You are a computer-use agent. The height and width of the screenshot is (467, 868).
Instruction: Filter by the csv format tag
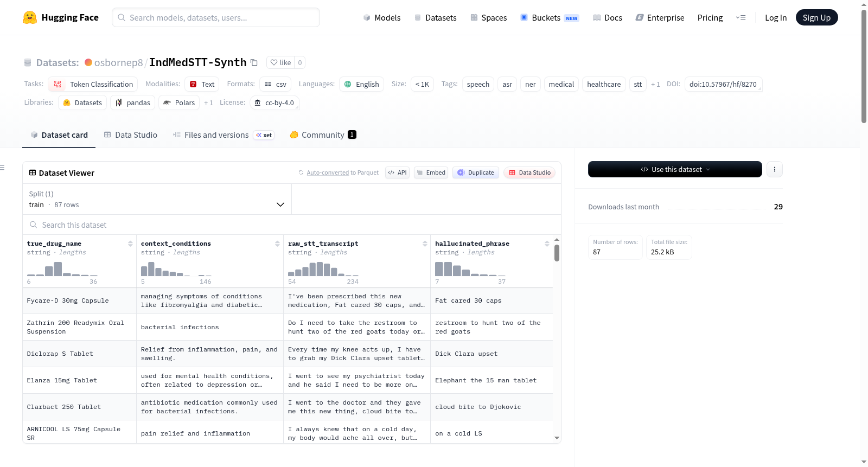[275, 84]
